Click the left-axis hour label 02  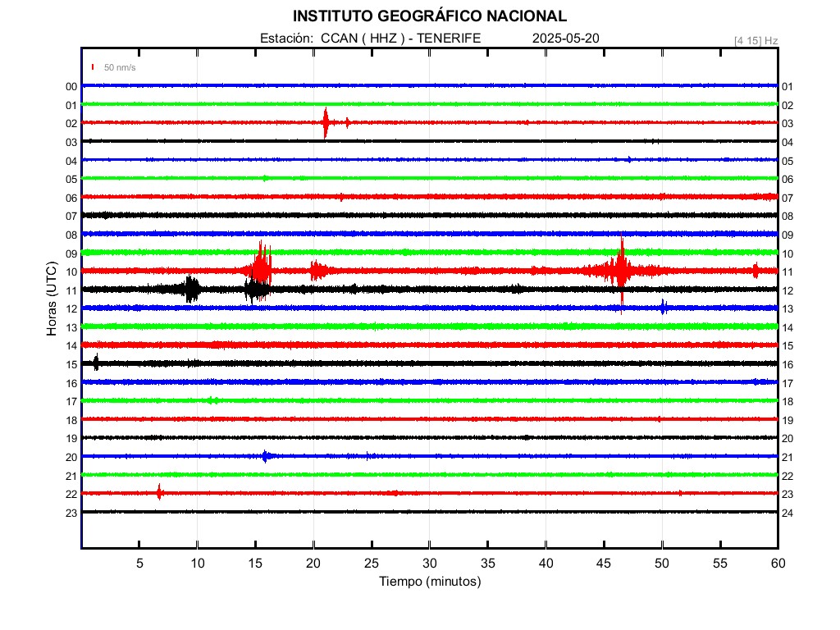(71, 124)
